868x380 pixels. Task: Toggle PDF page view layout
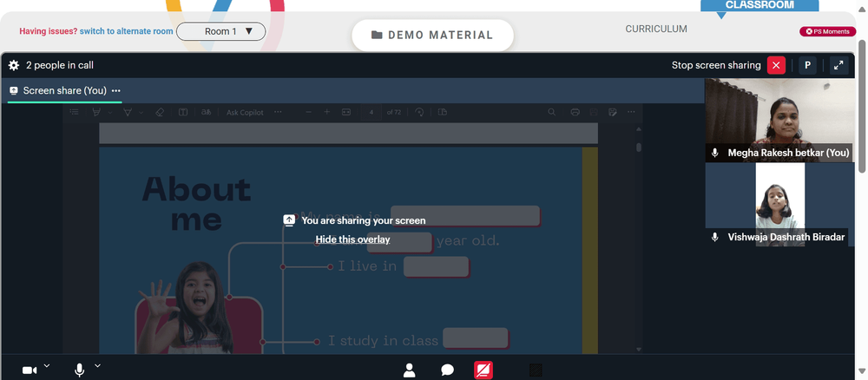pos(443,112)
